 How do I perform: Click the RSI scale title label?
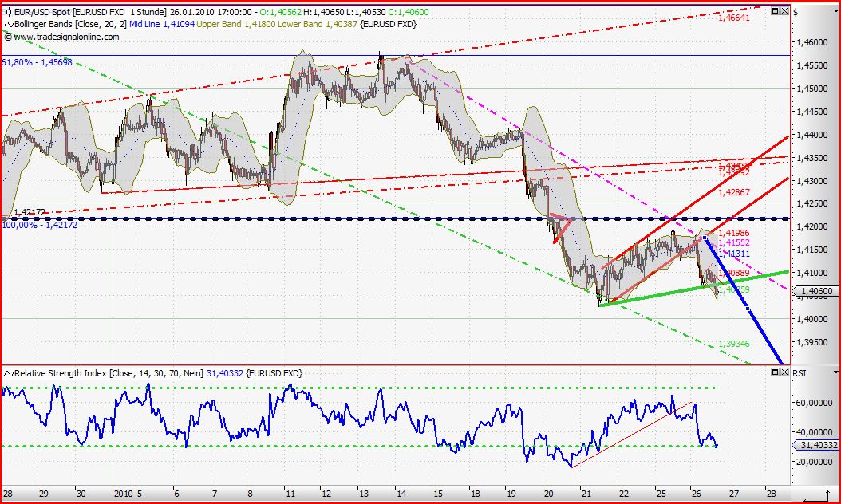pyautogui.click(x=800, y=373)
